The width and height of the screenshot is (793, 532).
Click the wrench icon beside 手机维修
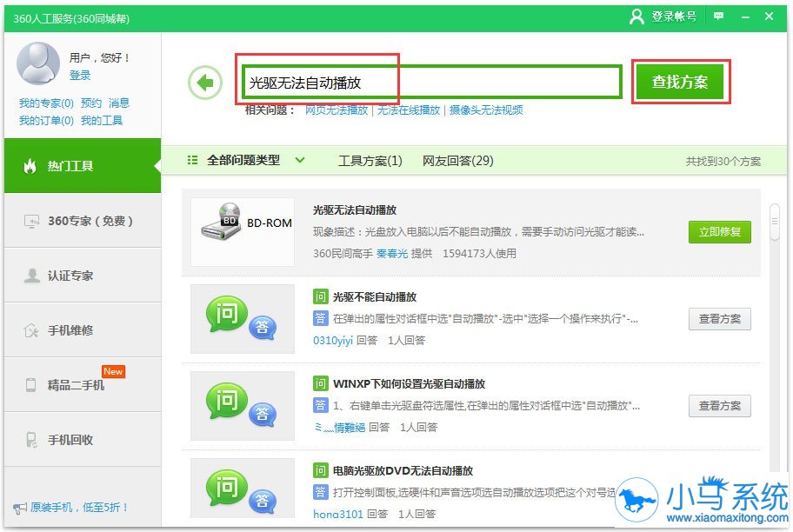click(31, 330)
